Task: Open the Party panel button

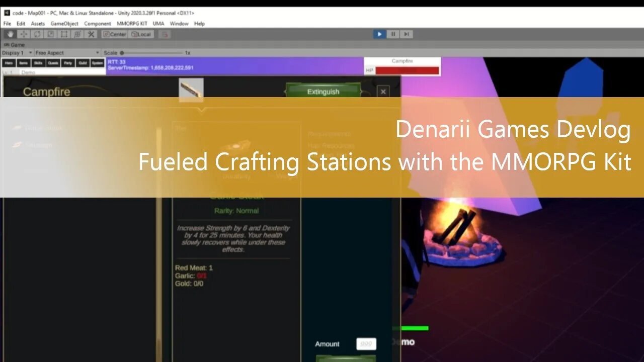Action: click(x=68, y=63)
